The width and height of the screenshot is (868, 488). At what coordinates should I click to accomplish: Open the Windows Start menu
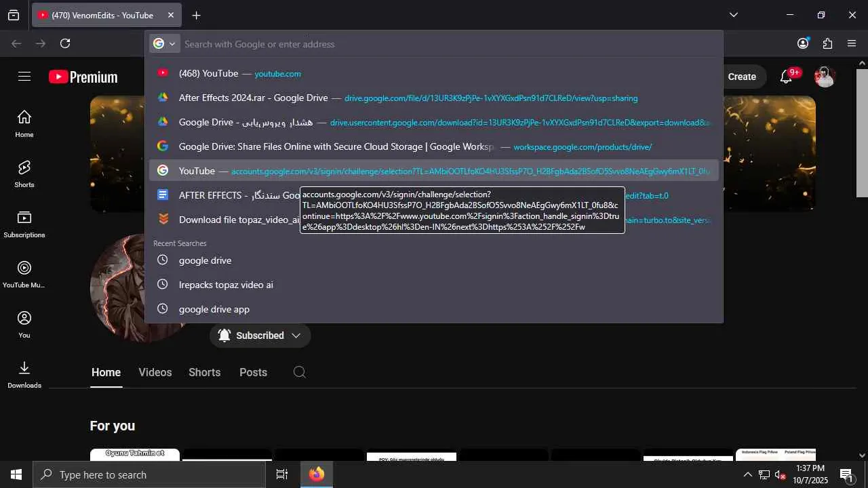click(16, 474)
